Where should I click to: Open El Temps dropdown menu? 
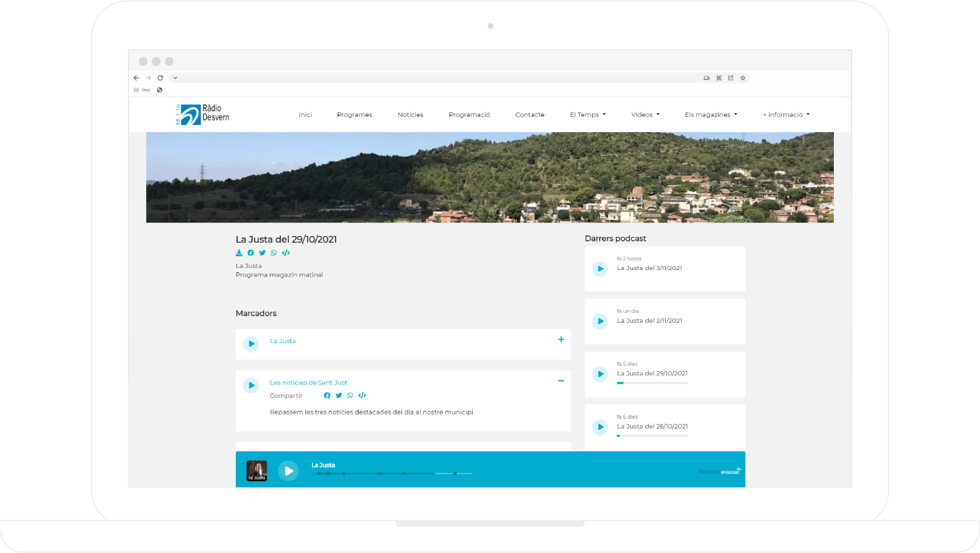click(588, 115)
